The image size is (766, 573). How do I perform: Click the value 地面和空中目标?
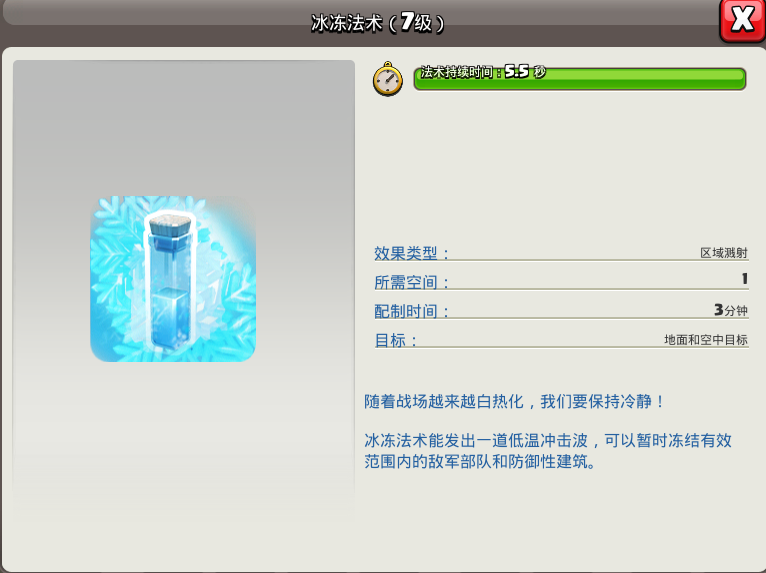click(x=706, y=340)
